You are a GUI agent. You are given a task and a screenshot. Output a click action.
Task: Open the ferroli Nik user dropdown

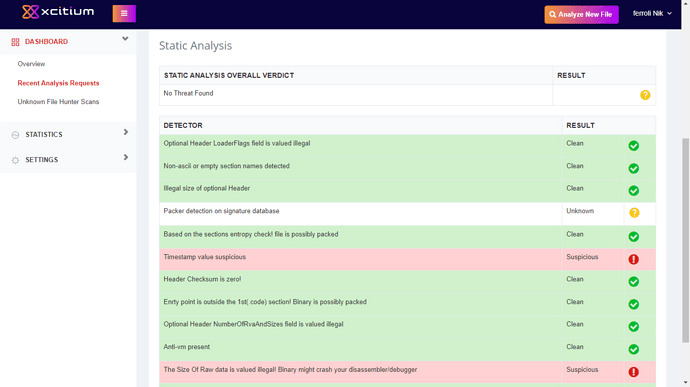pyautogui.click(x=652, y=14)
